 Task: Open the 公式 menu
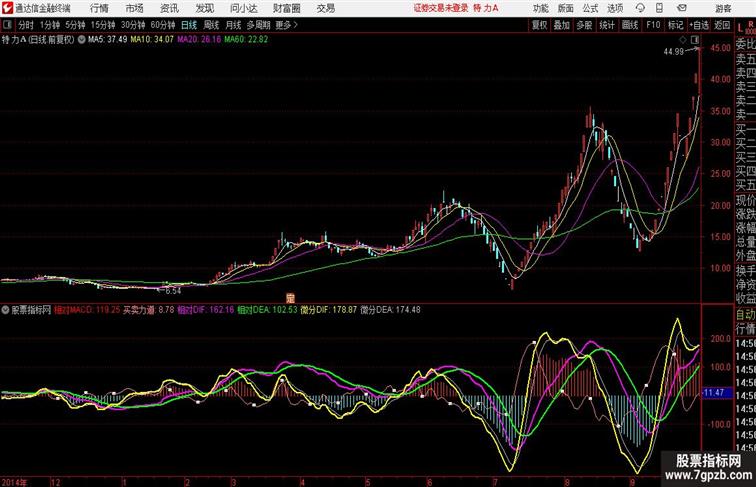pyautogui.click(x=590, y=8)
